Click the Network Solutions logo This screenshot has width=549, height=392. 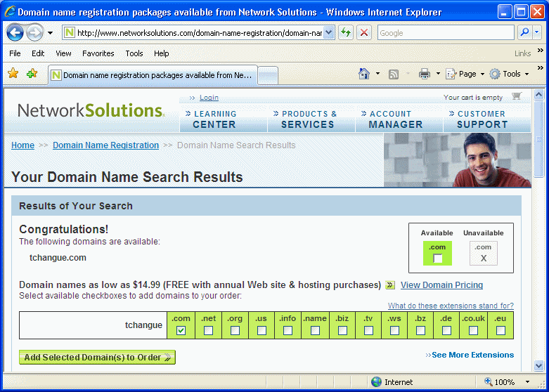[x=91, y=110]
